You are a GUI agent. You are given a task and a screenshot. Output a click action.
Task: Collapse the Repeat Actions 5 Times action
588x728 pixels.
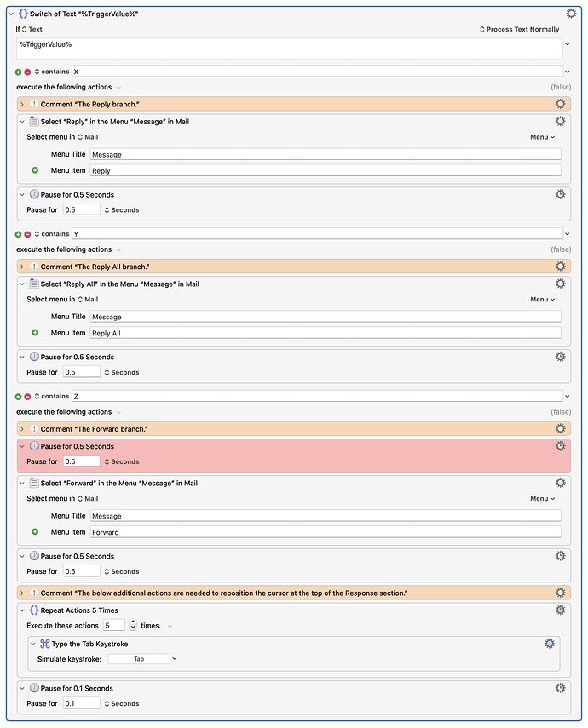[x=22, y=610]
